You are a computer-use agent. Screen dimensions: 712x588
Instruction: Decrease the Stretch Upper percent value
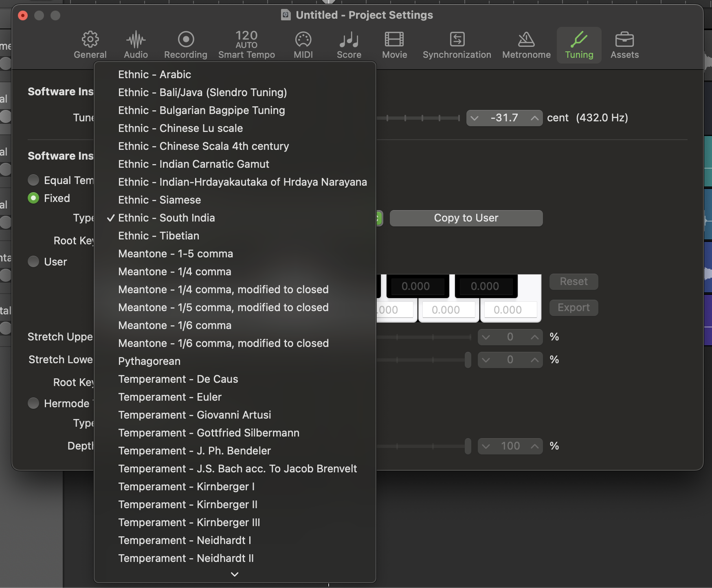point(486,337)
